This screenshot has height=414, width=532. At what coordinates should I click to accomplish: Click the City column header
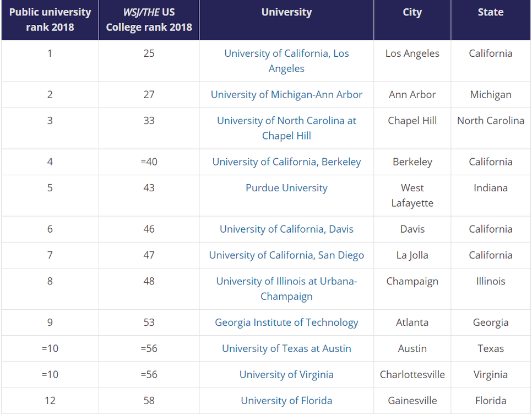point(412,12)
